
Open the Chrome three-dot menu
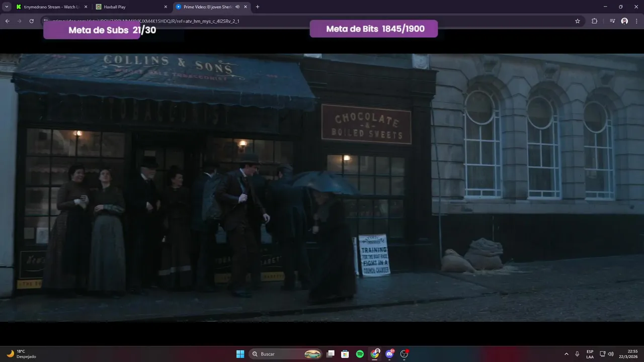pos(636,21)
